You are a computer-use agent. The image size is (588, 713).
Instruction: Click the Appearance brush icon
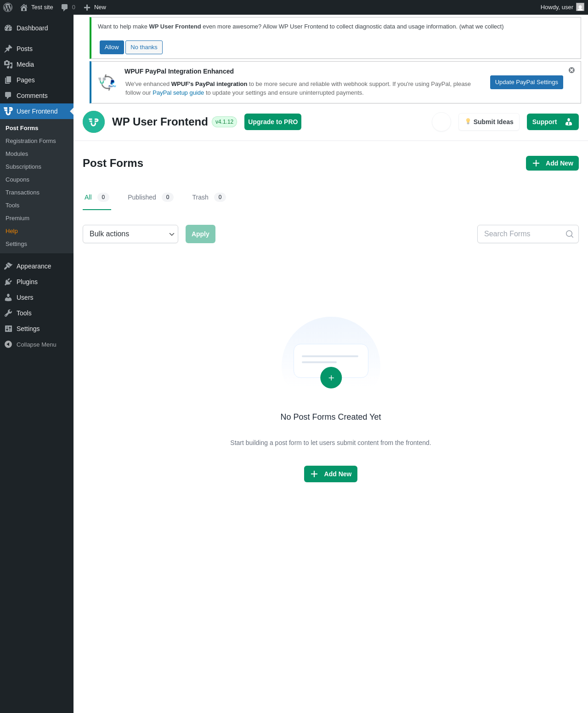(8, 266)
